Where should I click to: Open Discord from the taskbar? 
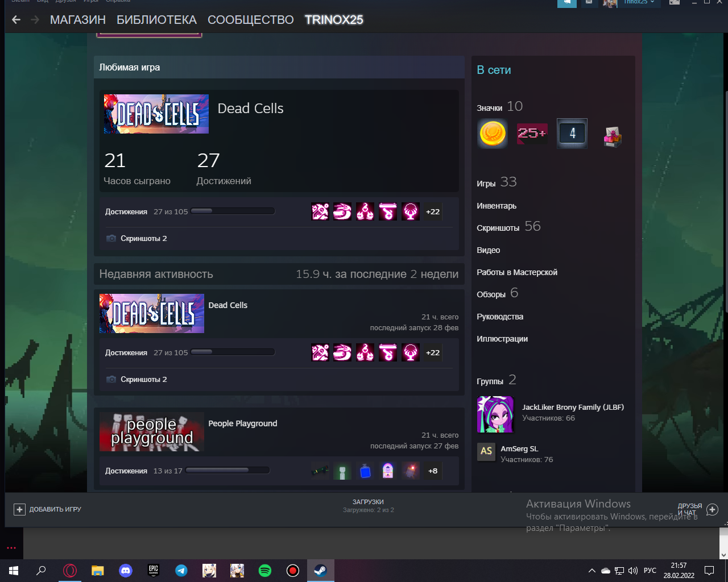pos(126,571)
